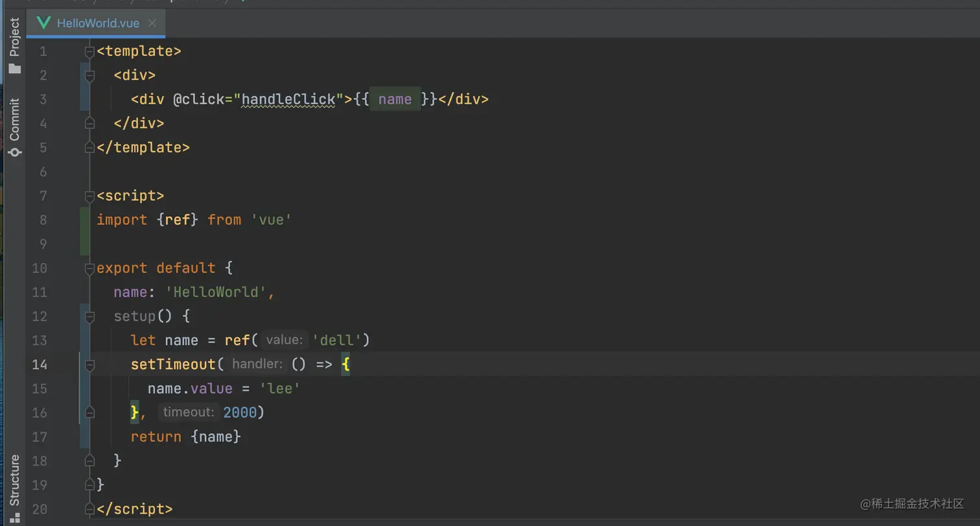
Task: Click the setTimeout function call
Action: coord(173,365)
